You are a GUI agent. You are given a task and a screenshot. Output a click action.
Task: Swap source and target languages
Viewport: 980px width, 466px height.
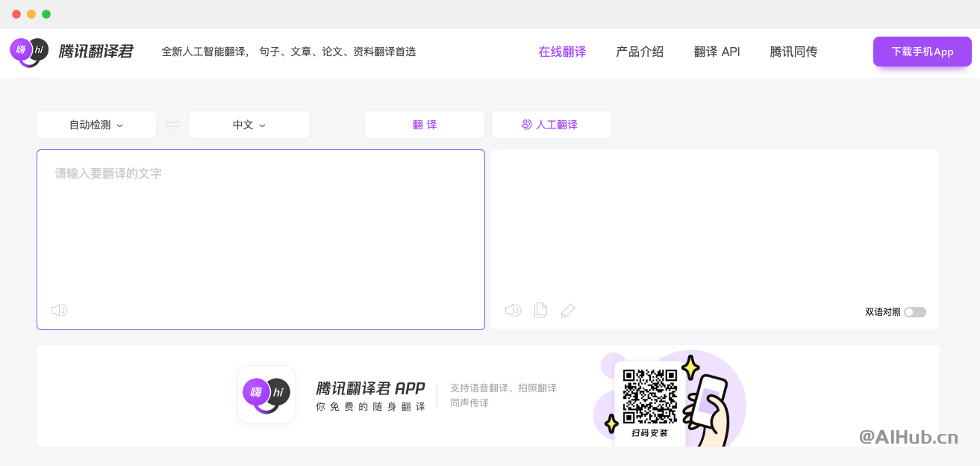click(x=173, y=125)
